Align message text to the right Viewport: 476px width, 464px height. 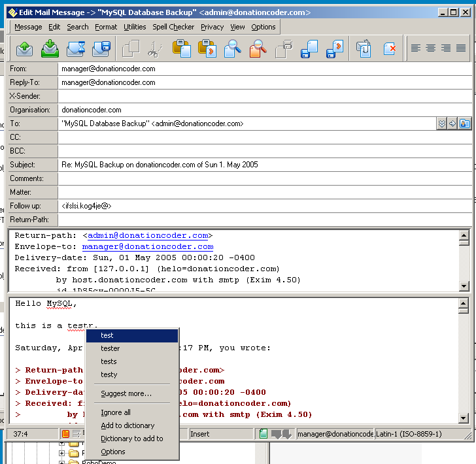[x=446, y=48]
